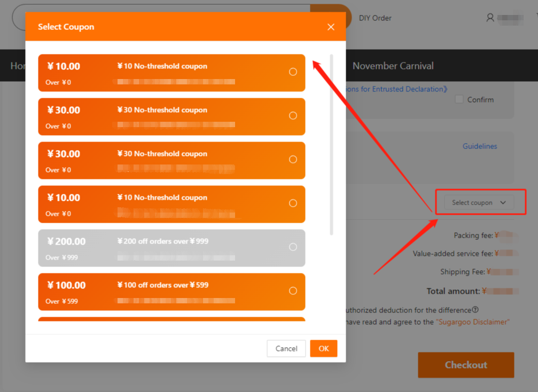
Task: Select the second ¥10 No-threshold coupon radio
Action: pyautogui.click(x=293, y=203)
